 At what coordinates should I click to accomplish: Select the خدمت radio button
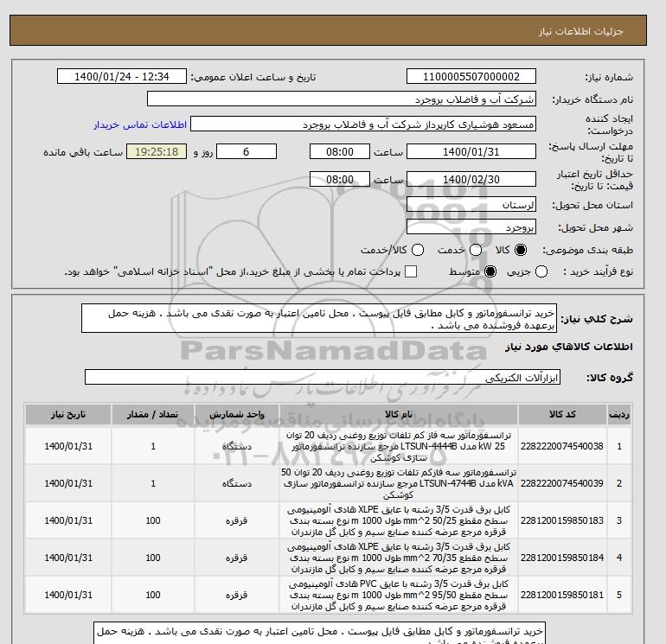pyautogui.click(x=476, y=250)
